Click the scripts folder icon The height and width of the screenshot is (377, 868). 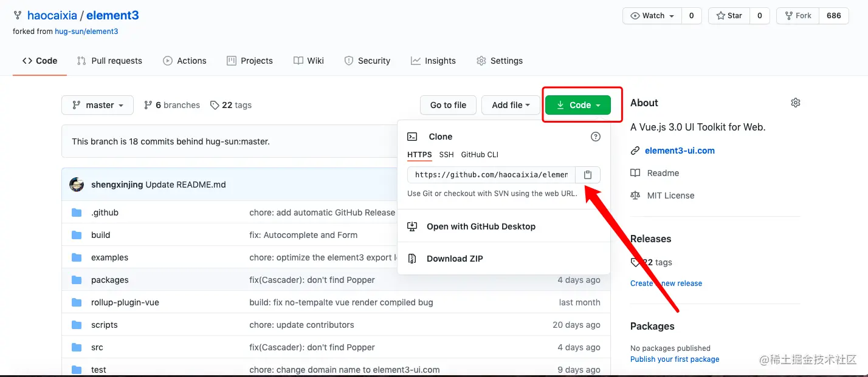click(x=77, y=325)
